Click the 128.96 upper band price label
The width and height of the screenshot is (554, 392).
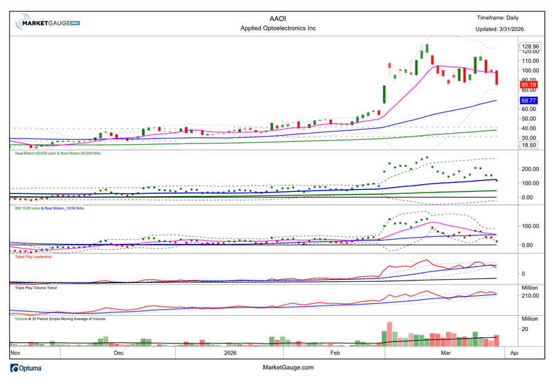click(530, 46)
